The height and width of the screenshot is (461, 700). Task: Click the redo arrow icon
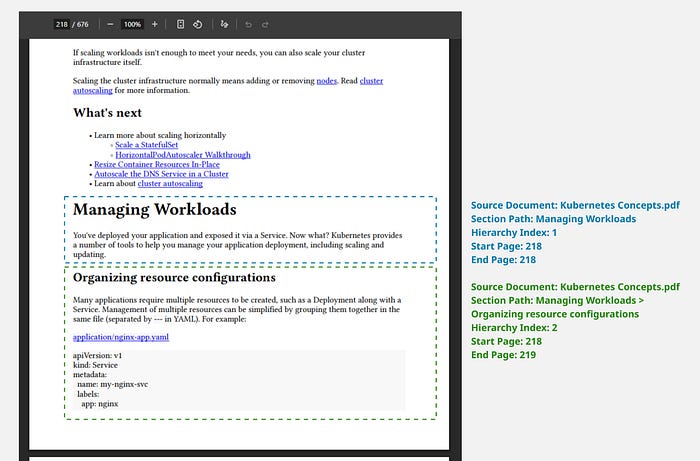point(265,25)
